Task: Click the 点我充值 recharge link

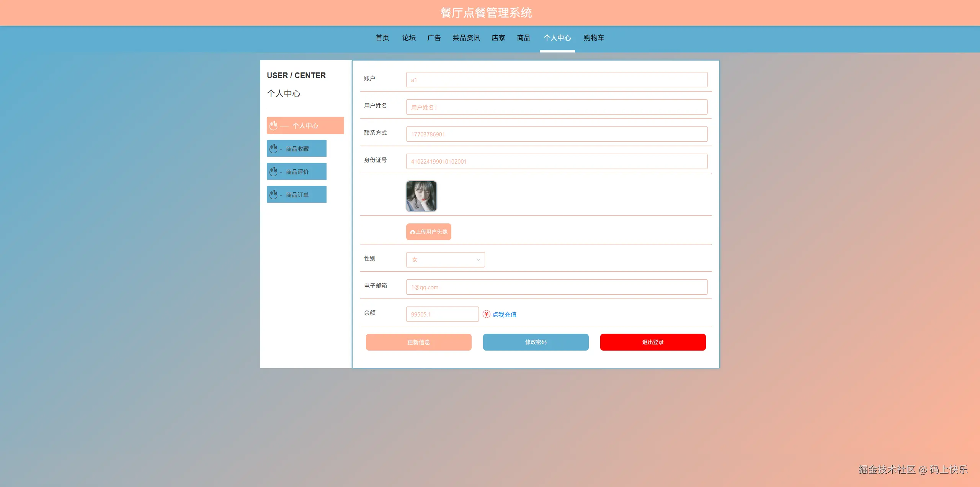Action: click(x=504, y=314)
